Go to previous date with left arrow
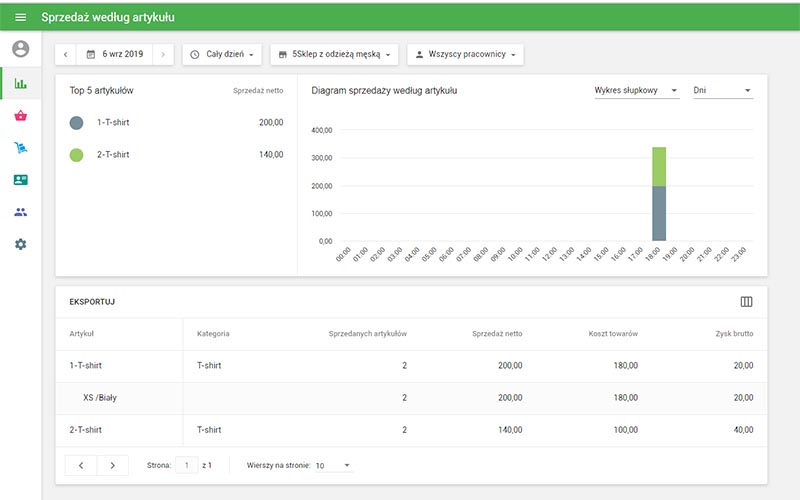The height and width of the screenshot is (500, 800). point(66,54)
